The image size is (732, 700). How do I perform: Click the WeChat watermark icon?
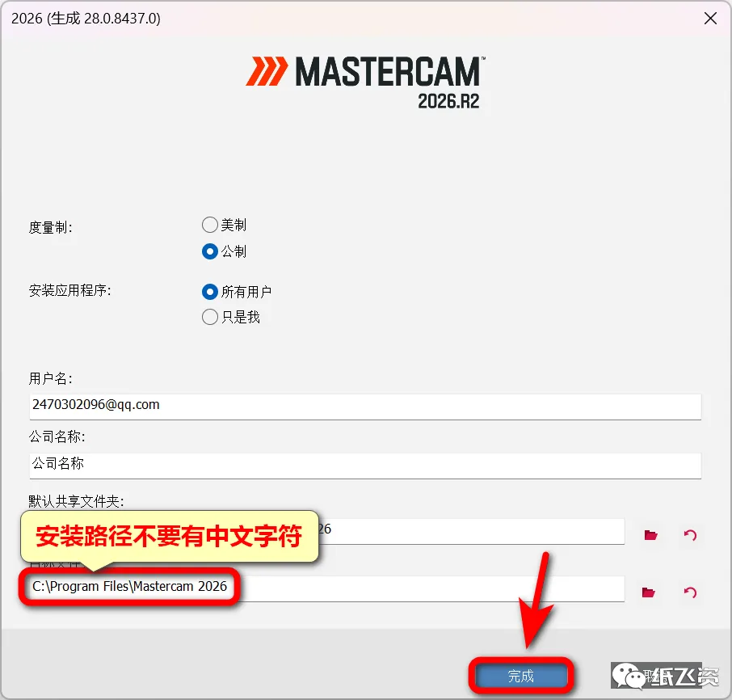click(628, 676)
